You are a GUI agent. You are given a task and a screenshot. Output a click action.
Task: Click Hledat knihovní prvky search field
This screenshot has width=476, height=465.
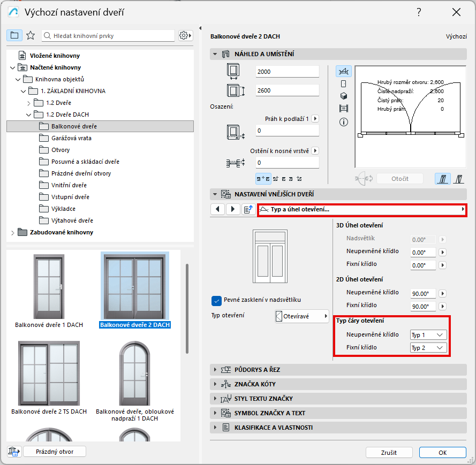108,36
